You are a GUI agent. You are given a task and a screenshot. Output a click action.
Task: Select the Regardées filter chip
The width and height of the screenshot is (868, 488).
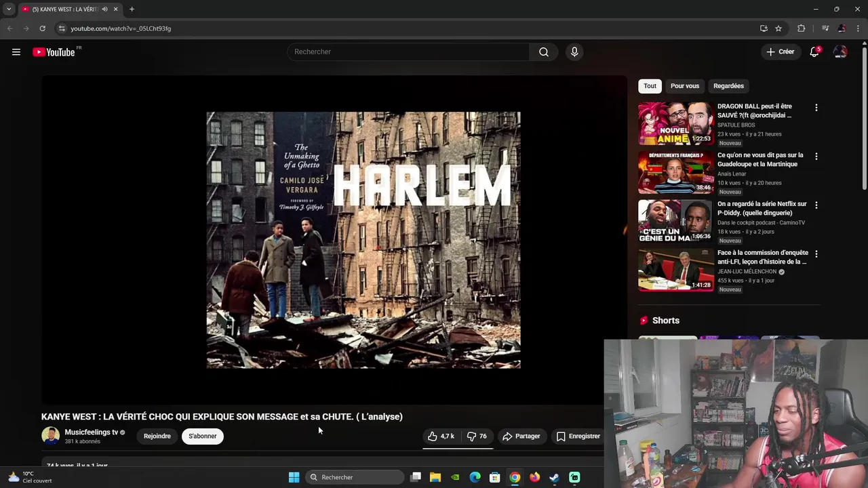pyautogui.click(x=728, y=86)
